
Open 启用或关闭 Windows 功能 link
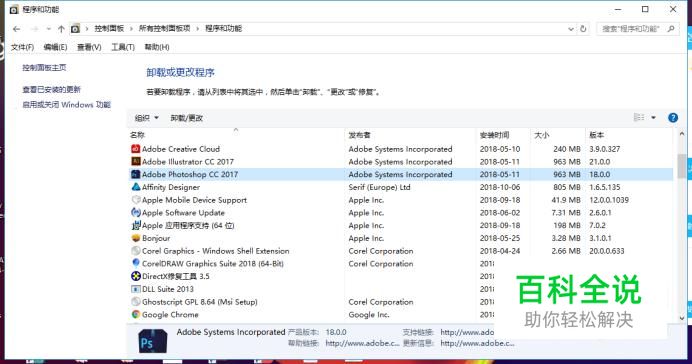67,105
